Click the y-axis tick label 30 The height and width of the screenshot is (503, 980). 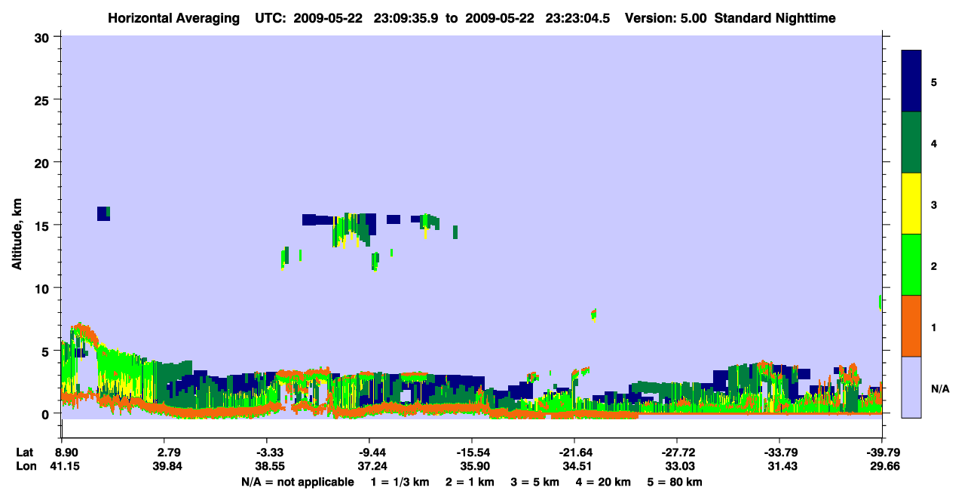43,37
